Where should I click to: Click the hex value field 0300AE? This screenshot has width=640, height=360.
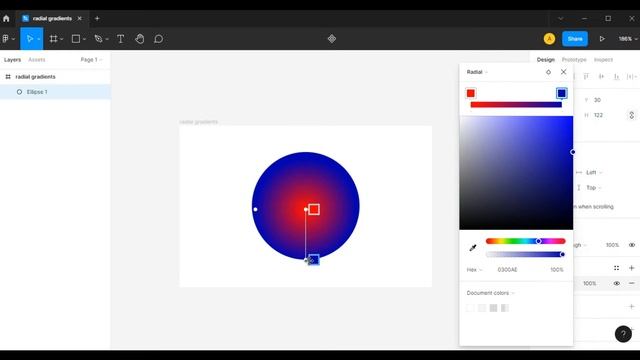[x=507, y=270]
